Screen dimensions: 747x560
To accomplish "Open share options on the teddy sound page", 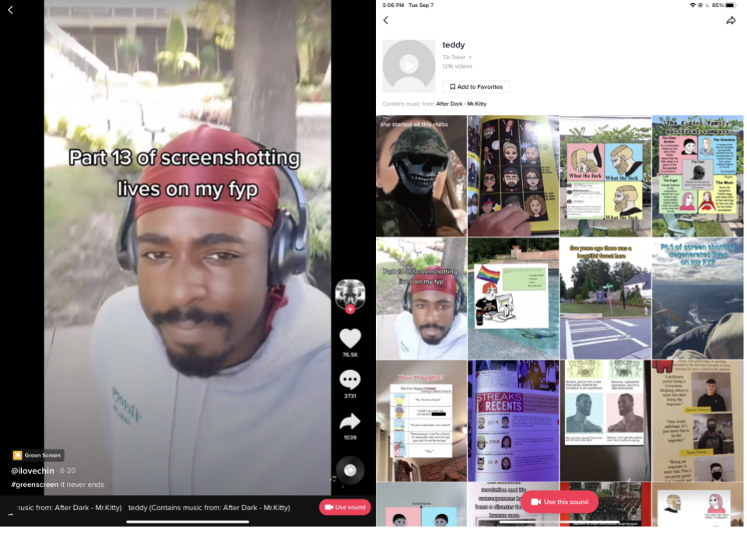I will click(x=731, y=20).
